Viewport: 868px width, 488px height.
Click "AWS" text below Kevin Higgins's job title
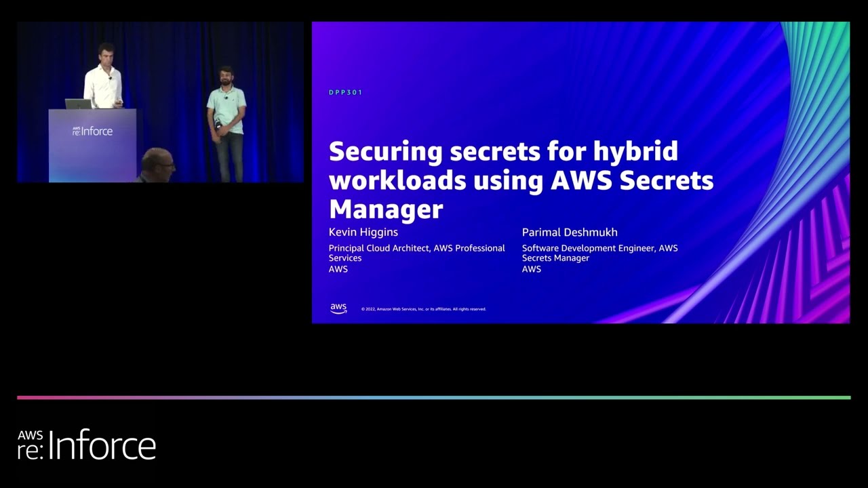338,269
